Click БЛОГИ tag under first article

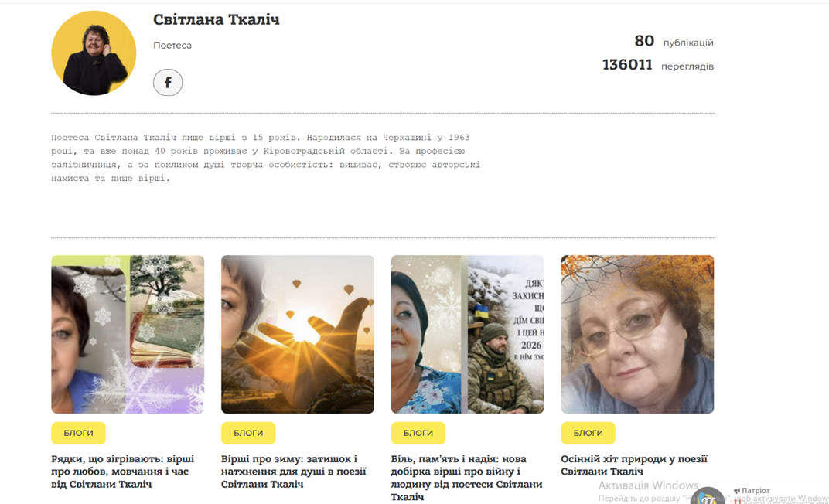[78, 433]
